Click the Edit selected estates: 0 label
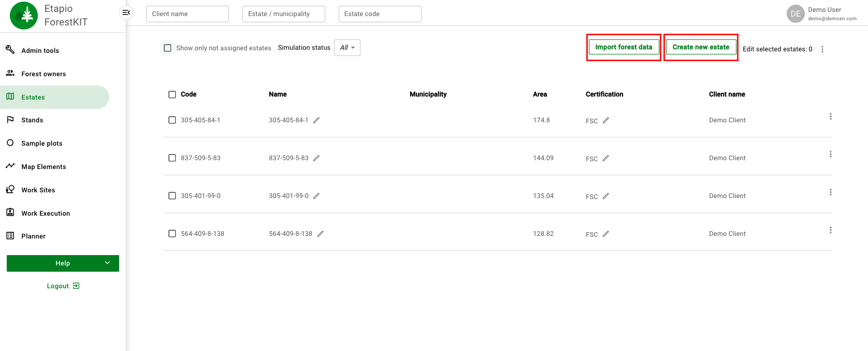The height and width of the screenshot is (351, 868). click(x=777, y=49)
